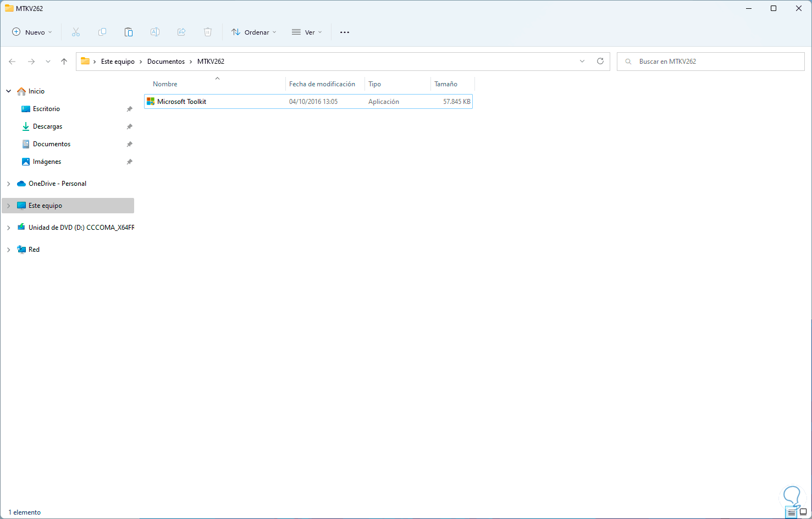This screenshot has height=519, width=812.
Task: Expand the Unidad de DVD (D:) node
Action: 9,228
